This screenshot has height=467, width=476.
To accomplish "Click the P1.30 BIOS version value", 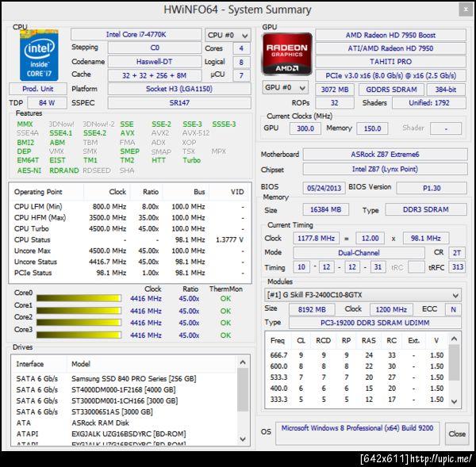I will [x=432, y=188].
